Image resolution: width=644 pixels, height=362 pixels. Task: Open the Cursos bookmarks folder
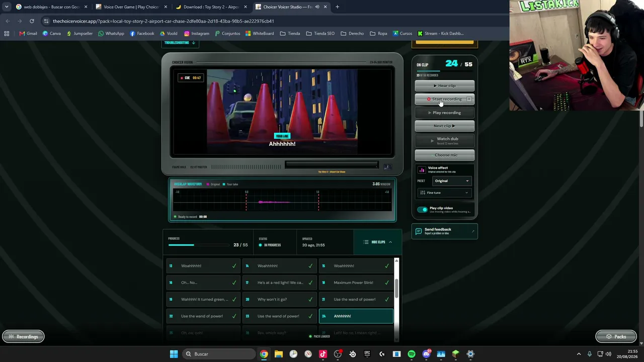(x=402, y=34)
